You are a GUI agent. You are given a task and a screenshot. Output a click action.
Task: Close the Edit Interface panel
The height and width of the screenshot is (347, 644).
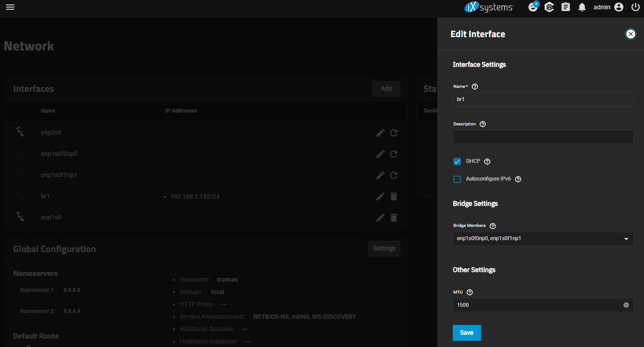[x=631, y=34]
